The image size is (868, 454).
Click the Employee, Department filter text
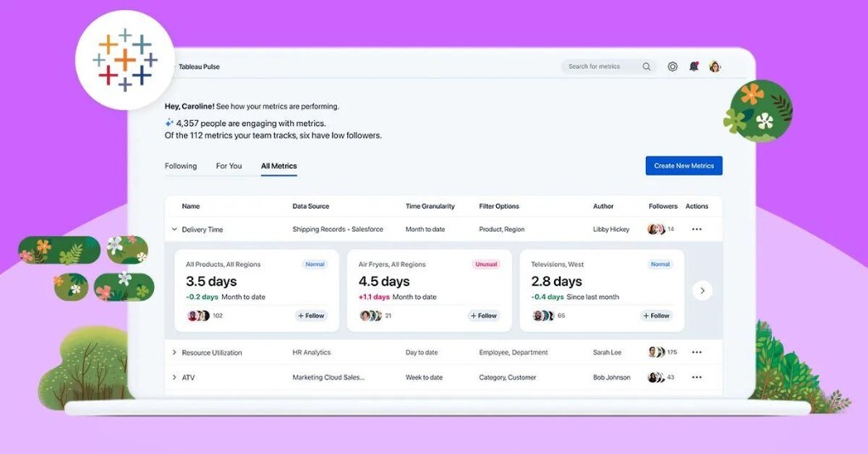(513, 352)
